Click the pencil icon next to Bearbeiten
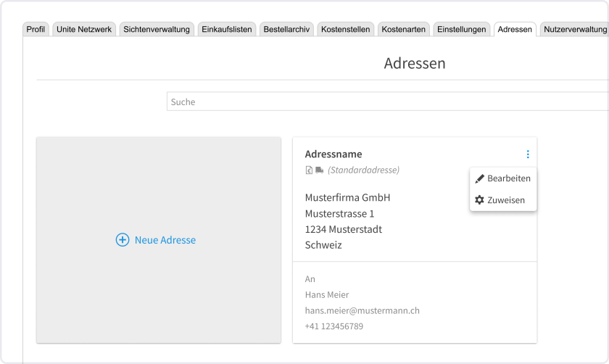The height and width of the screenshot is (364, 609). pos(479,178)
